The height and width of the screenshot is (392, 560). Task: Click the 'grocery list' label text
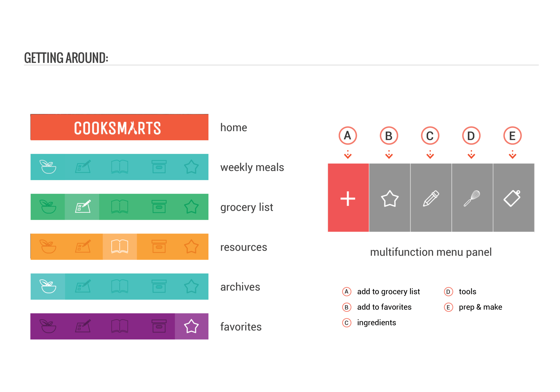click(247, 208)
